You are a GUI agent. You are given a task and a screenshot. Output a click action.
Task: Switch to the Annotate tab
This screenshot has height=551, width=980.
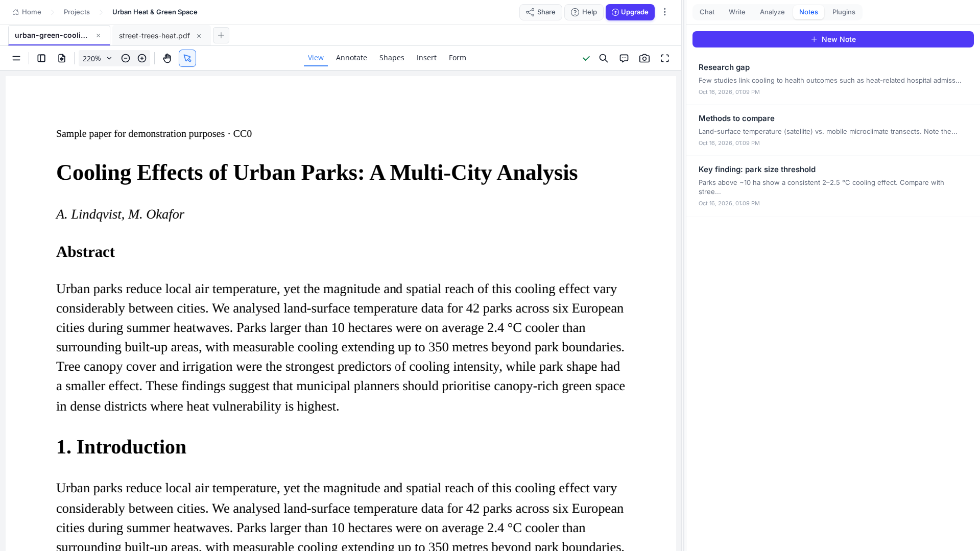pyautogui.click(x=351, y=58)
